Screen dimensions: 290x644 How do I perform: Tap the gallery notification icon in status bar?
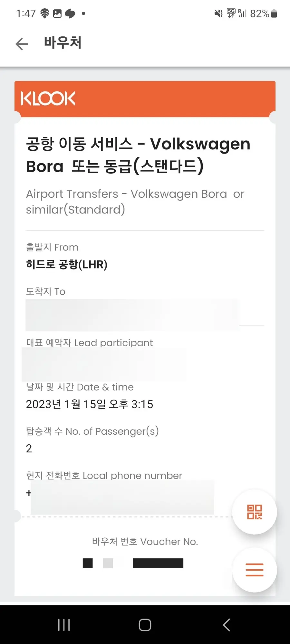point(57,14)
